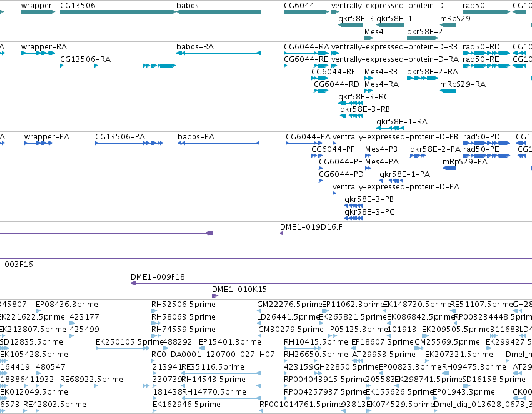Click the CG13506 gene label

pos(78,6)
